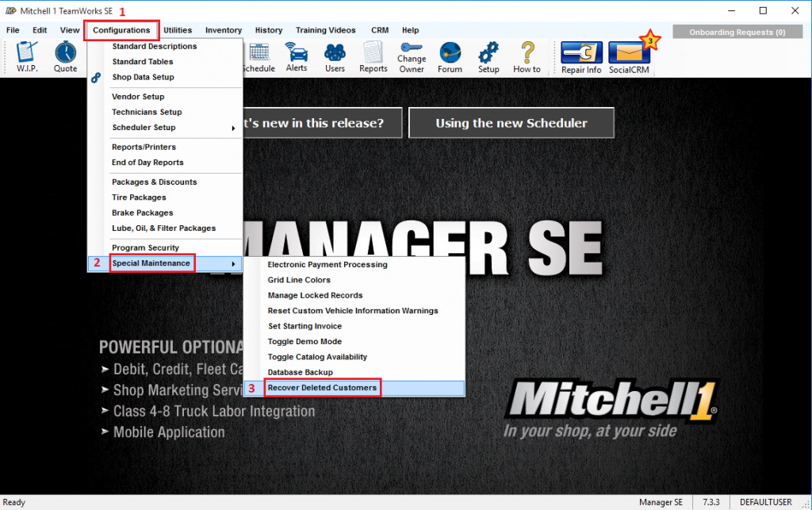The height and width of the screenshot is (510, 812).
Task: Open the W.I.P. toolbar icon
Action: pos(27,57)
